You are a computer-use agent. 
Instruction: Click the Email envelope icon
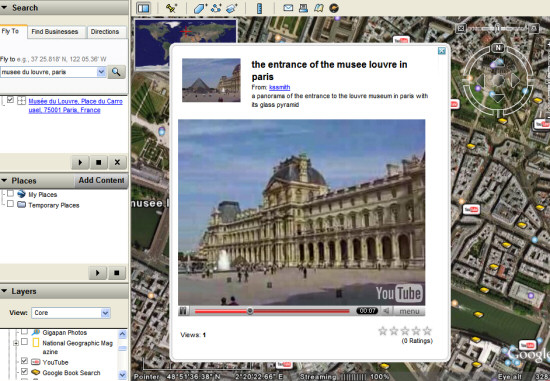pos(288,8)
